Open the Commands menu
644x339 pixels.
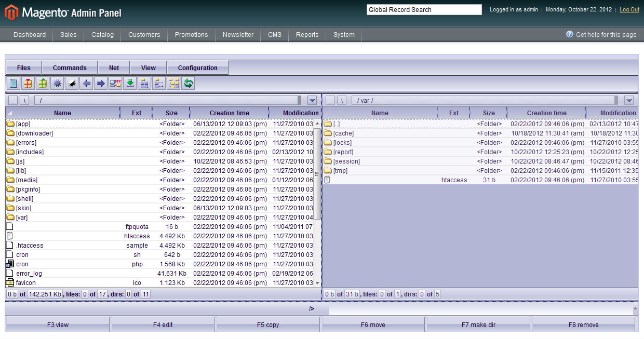70,68
